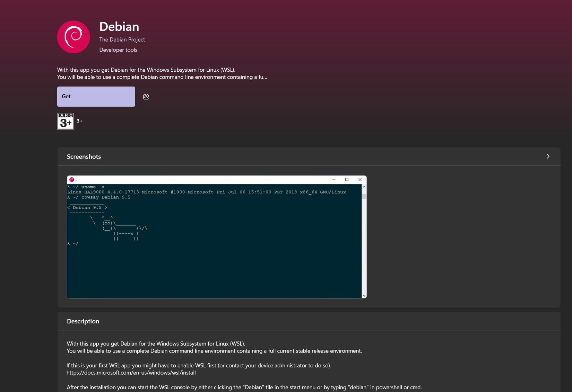
Task: Select the Description section header
Action: pyautogui.click(x=83, y=321)
